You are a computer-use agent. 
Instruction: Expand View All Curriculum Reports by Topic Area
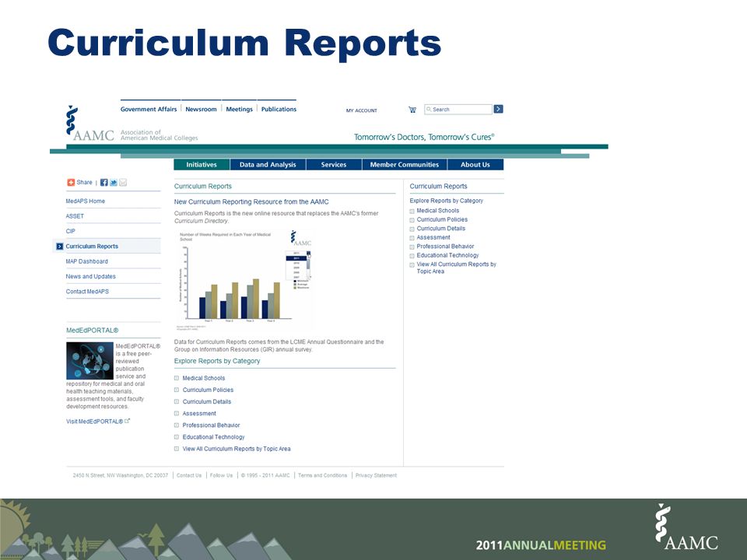[x=237, y=449]
